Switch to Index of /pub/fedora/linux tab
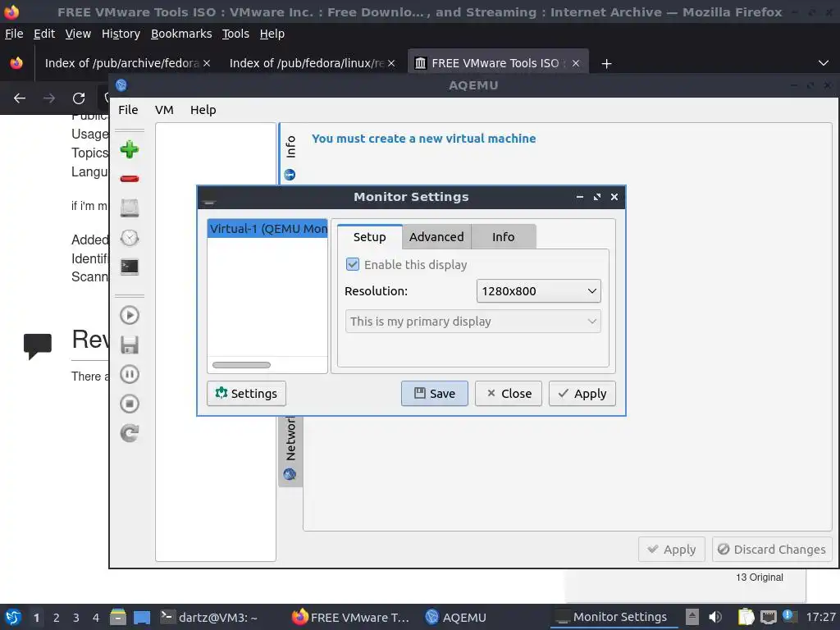 click(x=307, y=63)
